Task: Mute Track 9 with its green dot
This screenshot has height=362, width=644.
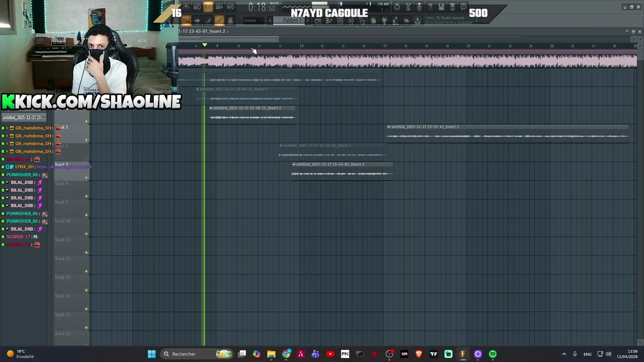Action: pos(87,215)
